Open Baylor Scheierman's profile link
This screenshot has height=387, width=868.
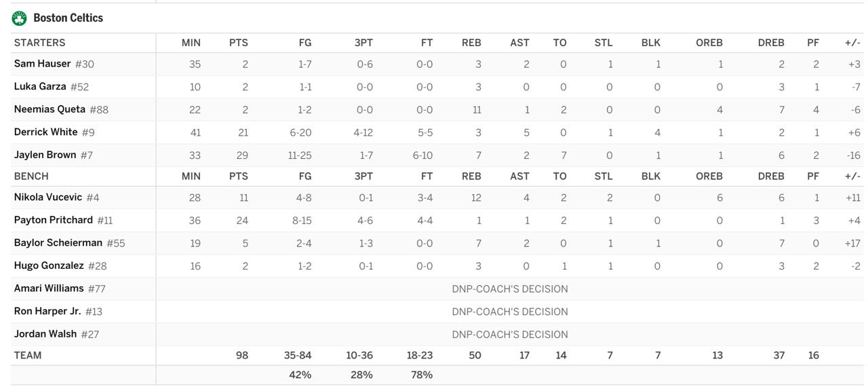pos(58,243)
